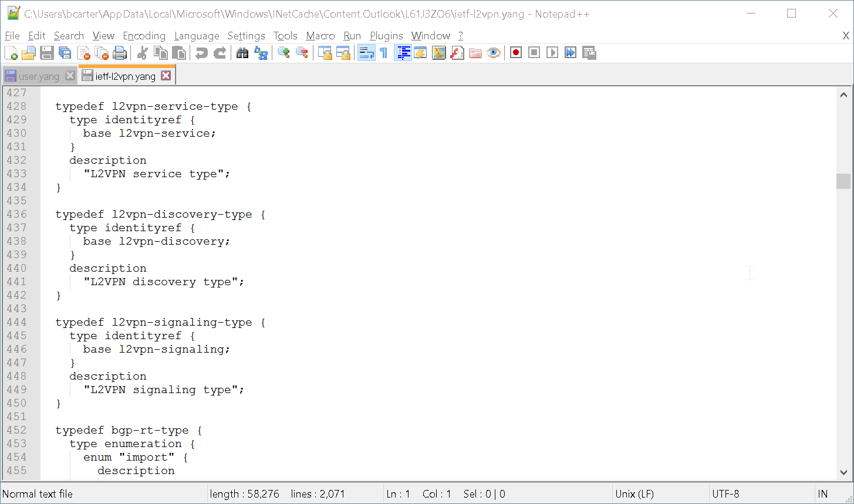
Task: Toggle Show All Characters pilcrow icon
Action: tap(384, 53)
